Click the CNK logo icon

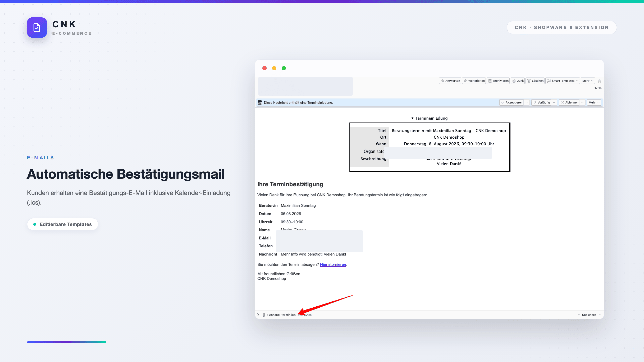coord(37,27)
